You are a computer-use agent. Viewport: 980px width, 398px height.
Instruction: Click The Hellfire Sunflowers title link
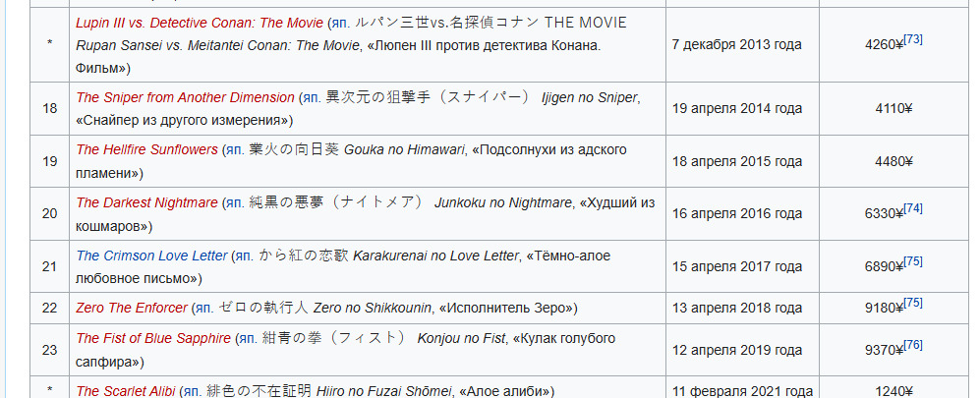pyautogui.click(x=146, y=149)
